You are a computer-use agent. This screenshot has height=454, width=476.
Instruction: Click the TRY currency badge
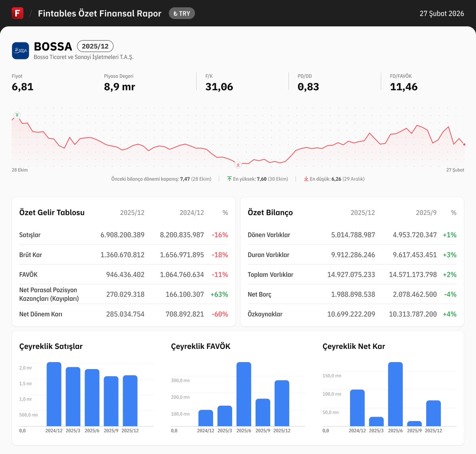(x=182, y=13)
